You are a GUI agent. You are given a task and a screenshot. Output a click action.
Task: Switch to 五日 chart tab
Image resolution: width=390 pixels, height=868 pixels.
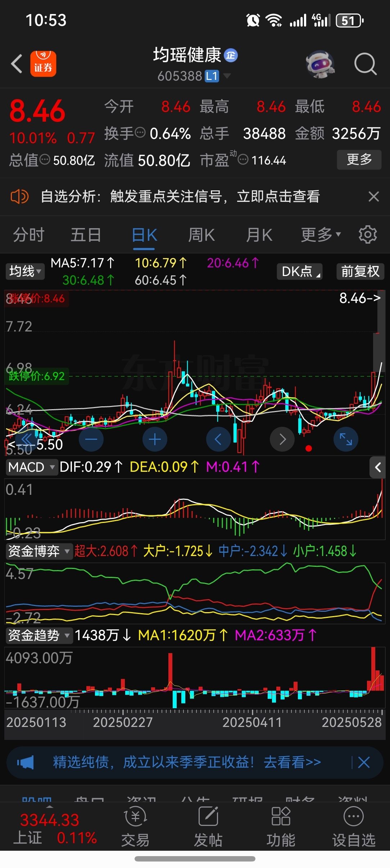(x=86, y=235)
